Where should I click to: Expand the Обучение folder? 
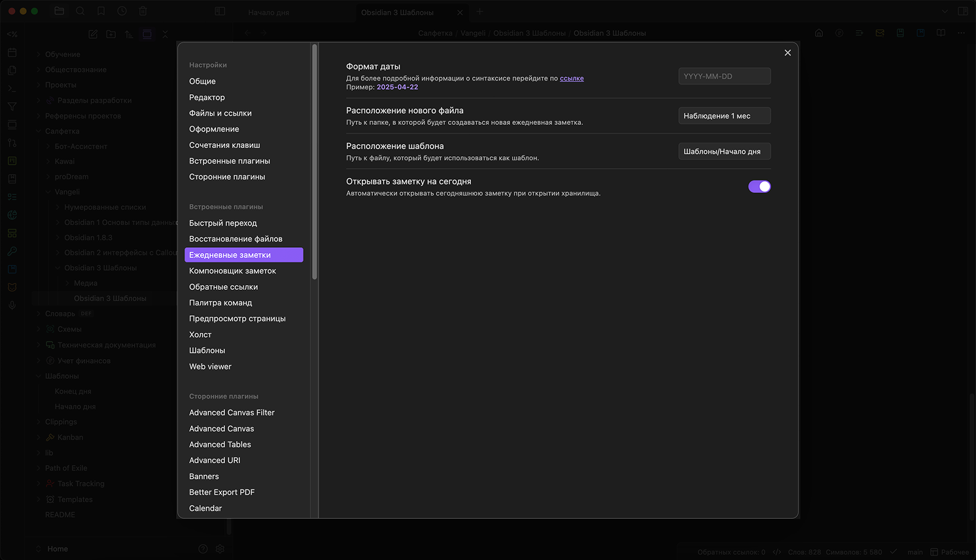(39, 54)
